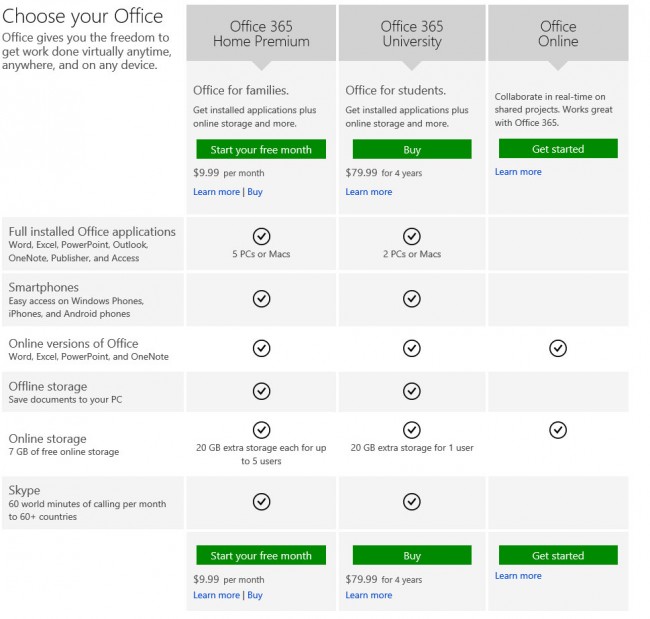The width and height of the screenshot is (650, 619).
Task: Click the bottom 'Start your free month' button
Action: click(261, 555)
